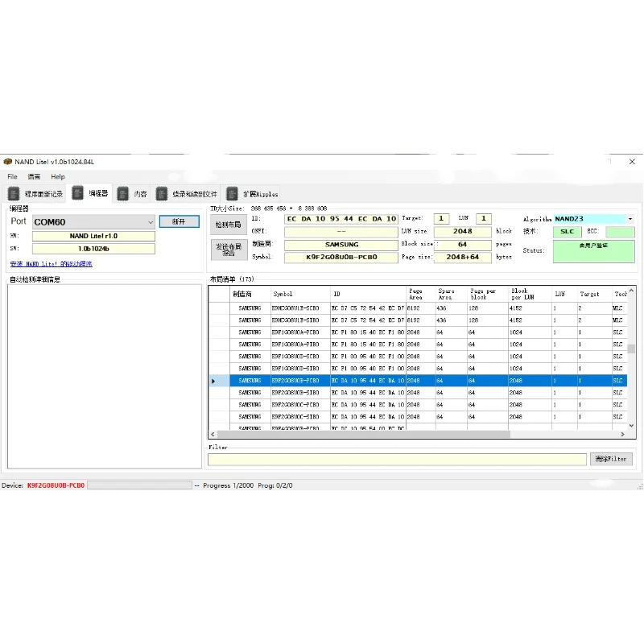Switch to the 烧录和读到文件 tab
Viewport: 644px width, 644px height.
[187, 194]
